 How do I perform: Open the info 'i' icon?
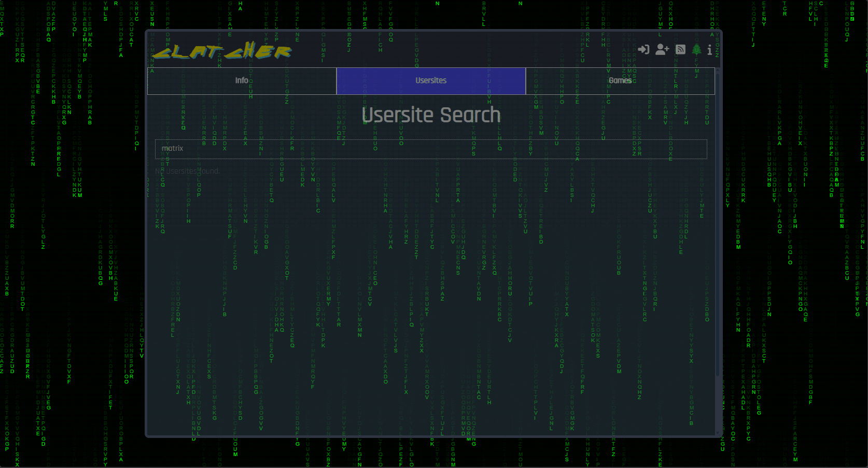pos(709,50)
